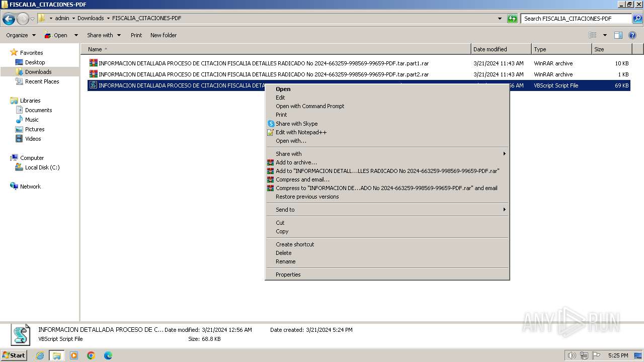This screenshot has width=644, height=362.
Task: Choose Compress and email...
Action: coord(387,179)
